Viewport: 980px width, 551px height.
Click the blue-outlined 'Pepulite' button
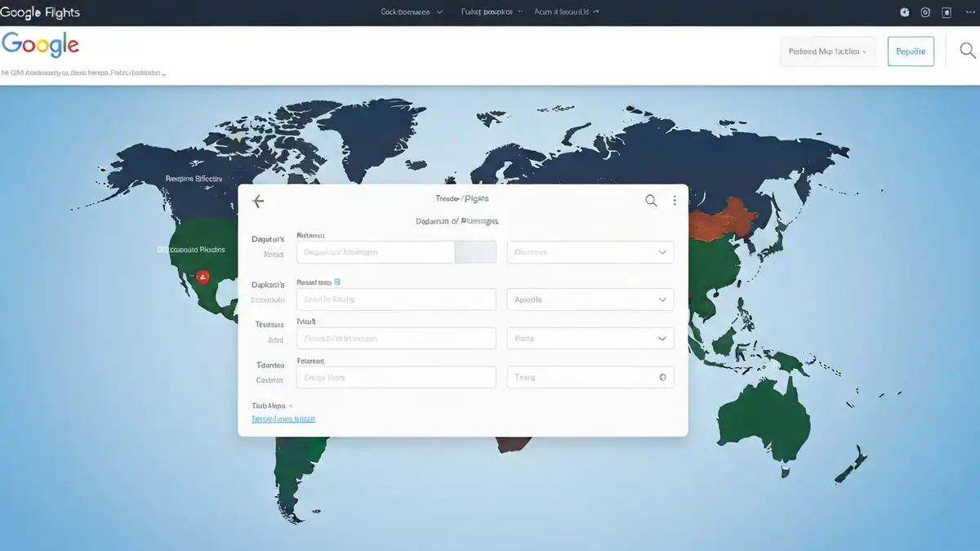tap(911, 51)
